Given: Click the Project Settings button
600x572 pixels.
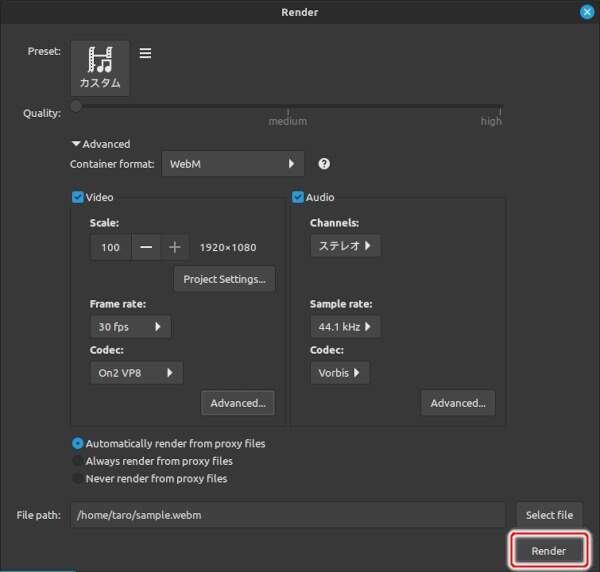Looking at the screenshot, I should [224, 279].
